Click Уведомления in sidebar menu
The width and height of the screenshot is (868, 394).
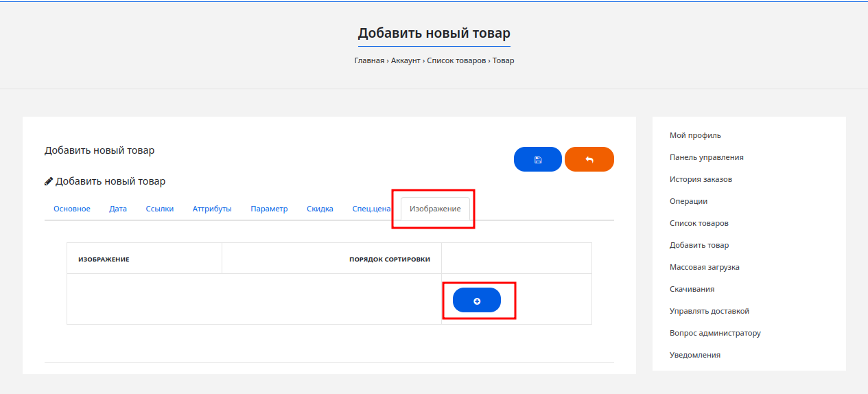(694, 355)
